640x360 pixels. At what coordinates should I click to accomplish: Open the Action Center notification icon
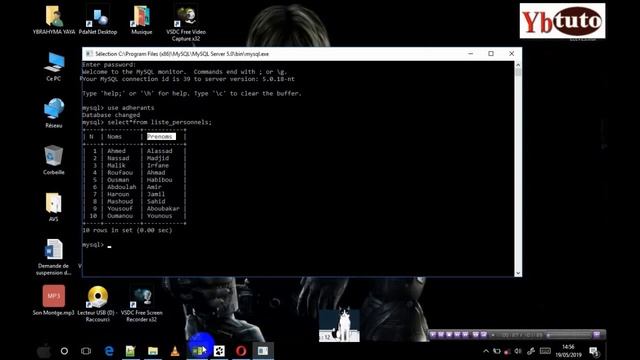coord(594,351)
